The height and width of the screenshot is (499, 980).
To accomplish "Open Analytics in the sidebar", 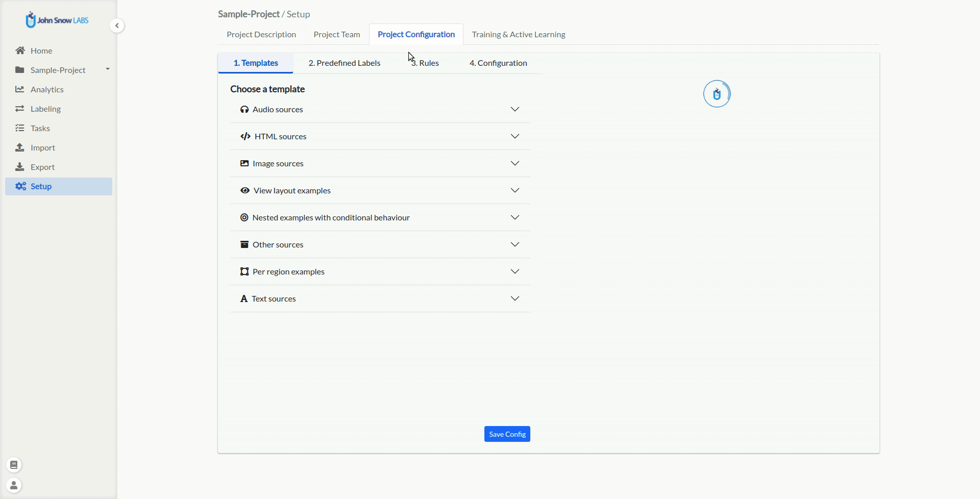I will [x=59, y=89].
